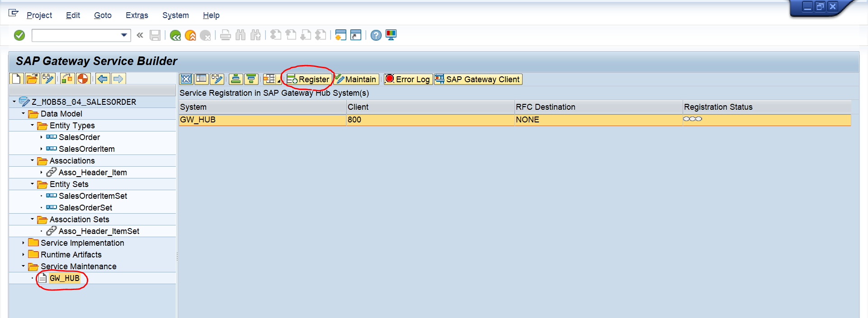Click the blue Help question mark icon
Image resolution: width=868 pixels, height=318 pixels.
point(376,35)
